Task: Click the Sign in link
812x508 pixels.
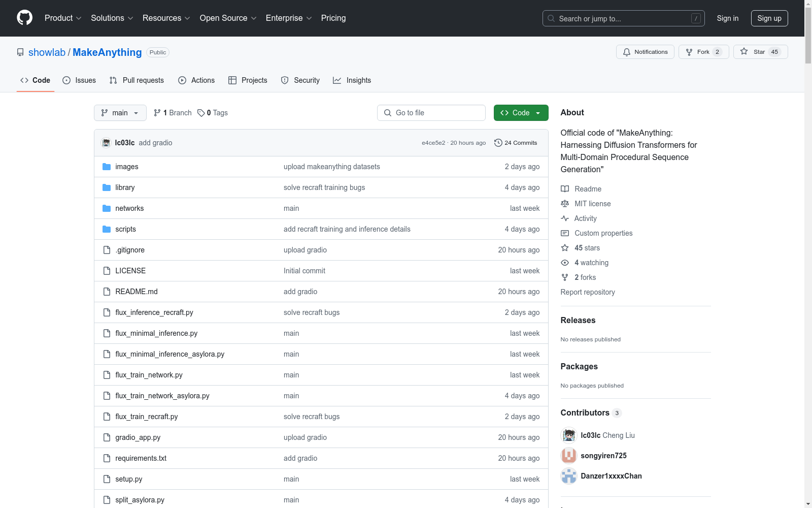Action: [x=728, y=18]
